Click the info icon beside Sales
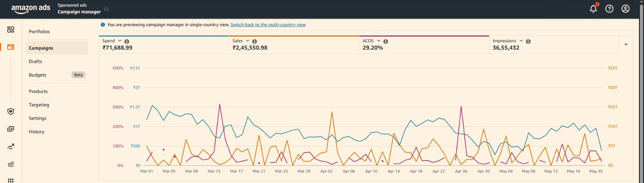Screen dimensions: 644x183 pyautogui.click(x=254, y=42)
